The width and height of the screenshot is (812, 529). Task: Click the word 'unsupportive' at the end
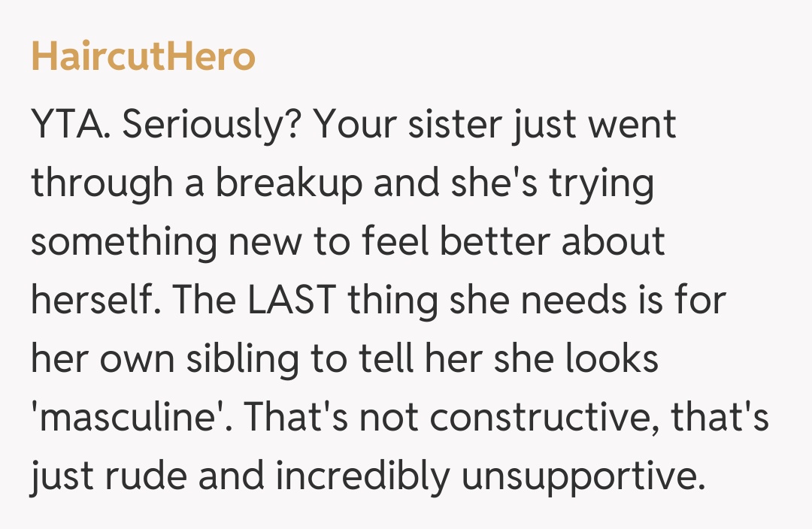[582, 476]
